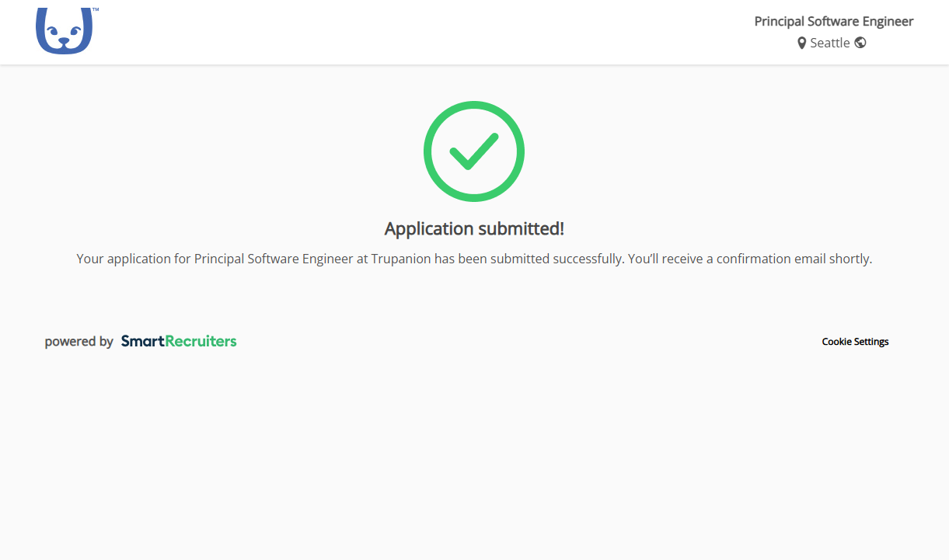Screen dimensions: 949x560
Task: Click the location pin icon beside Seattle
Action: click(801, 43)
